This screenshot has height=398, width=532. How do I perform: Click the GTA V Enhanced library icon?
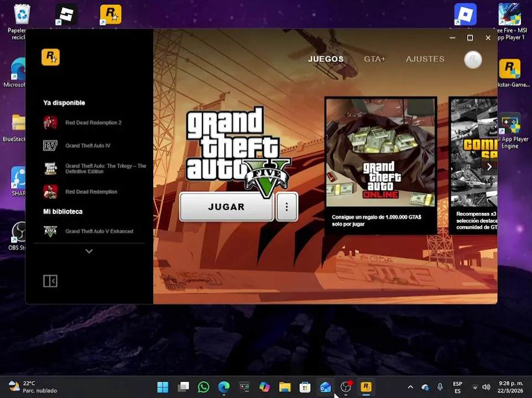[x=50, y=231]
